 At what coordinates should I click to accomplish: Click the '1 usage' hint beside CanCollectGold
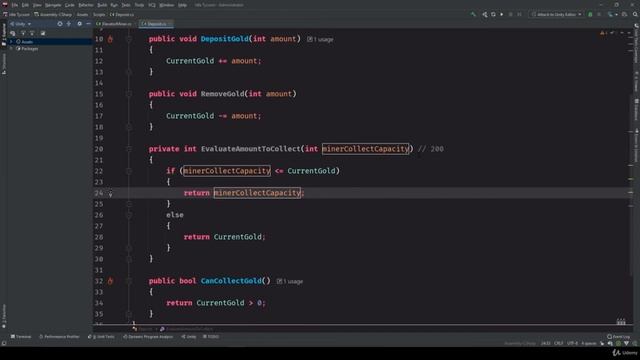[290, 282]
